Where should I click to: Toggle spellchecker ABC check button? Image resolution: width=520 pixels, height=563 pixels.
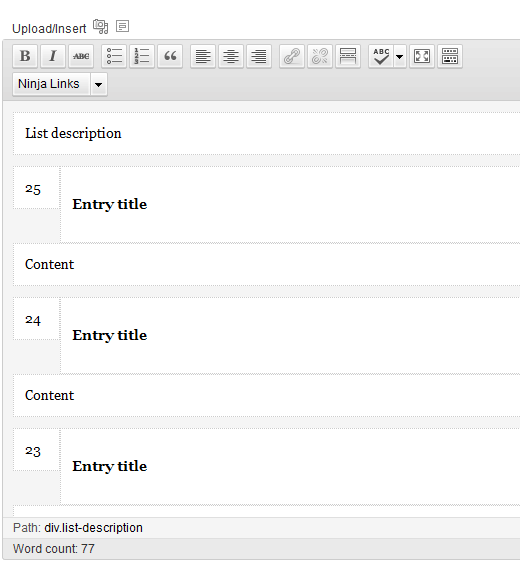coord(381,56)
